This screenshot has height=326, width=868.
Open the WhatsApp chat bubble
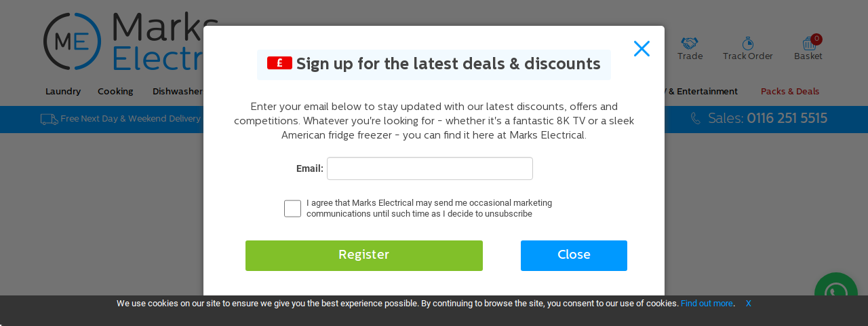836,293
